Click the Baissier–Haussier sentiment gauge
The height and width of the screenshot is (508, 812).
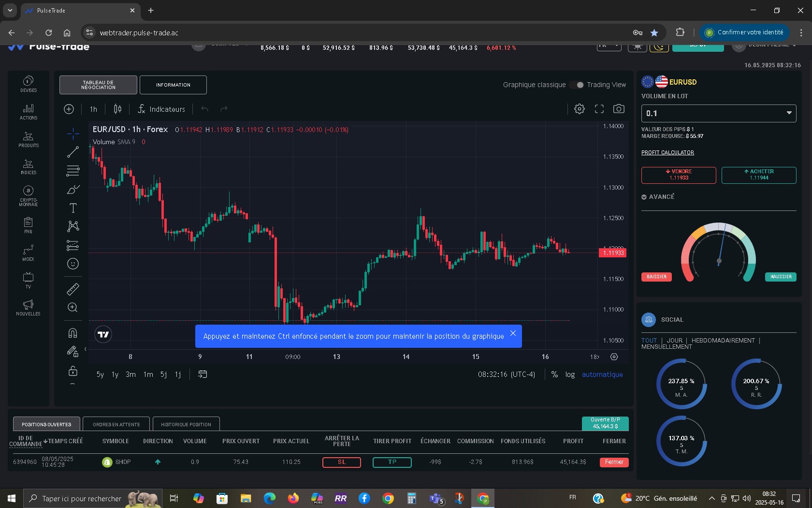718,253
